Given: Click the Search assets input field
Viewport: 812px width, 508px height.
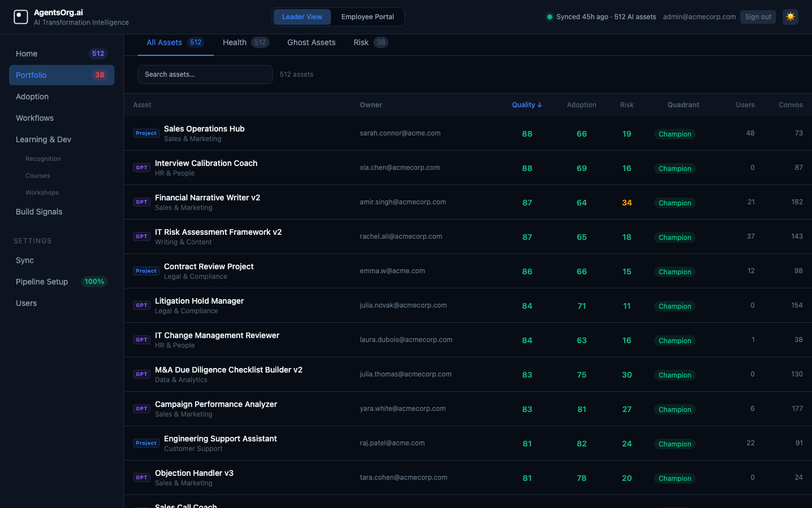Looking at the screenshot, I should click(205, 75).
